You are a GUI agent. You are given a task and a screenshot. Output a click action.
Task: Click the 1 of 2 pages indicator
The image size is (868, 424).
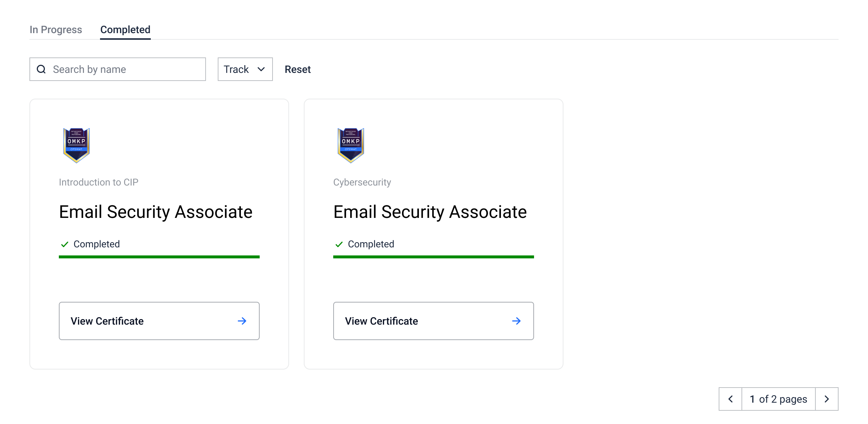coord(778,399)
